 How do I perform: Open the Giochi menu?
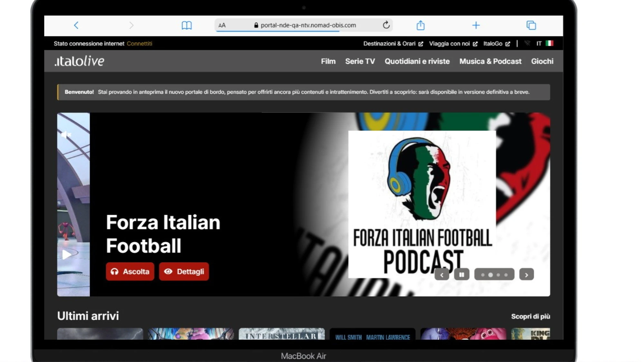pos(542,61)
